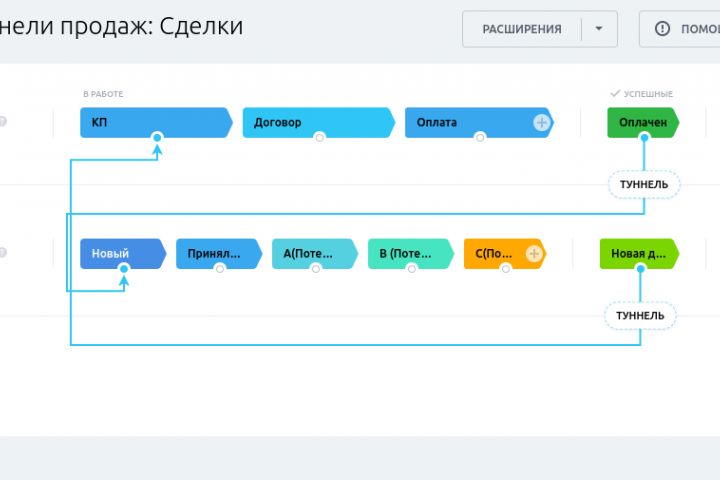Viewport: 720px width, 480px height.
Task: Open the ТУННЕЛЬ label under Оплачен
Action: click(x=644, y=185)
